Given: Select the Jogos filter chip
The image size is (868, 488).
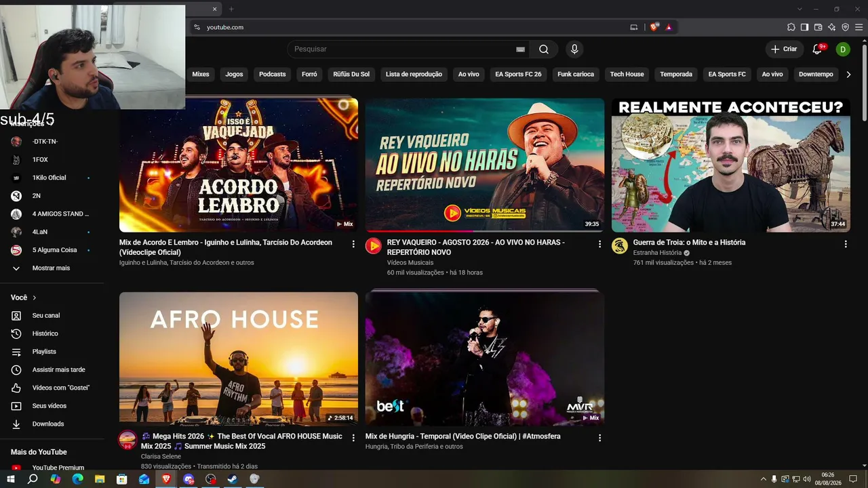Looking at the screenshot, I should (234, 74).
